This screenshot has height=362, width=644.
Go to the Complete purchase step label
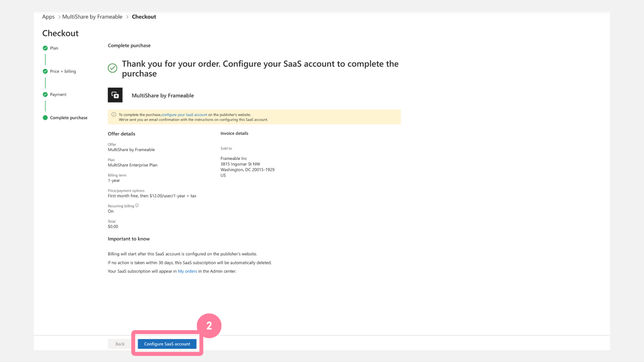tap(69, 118)
